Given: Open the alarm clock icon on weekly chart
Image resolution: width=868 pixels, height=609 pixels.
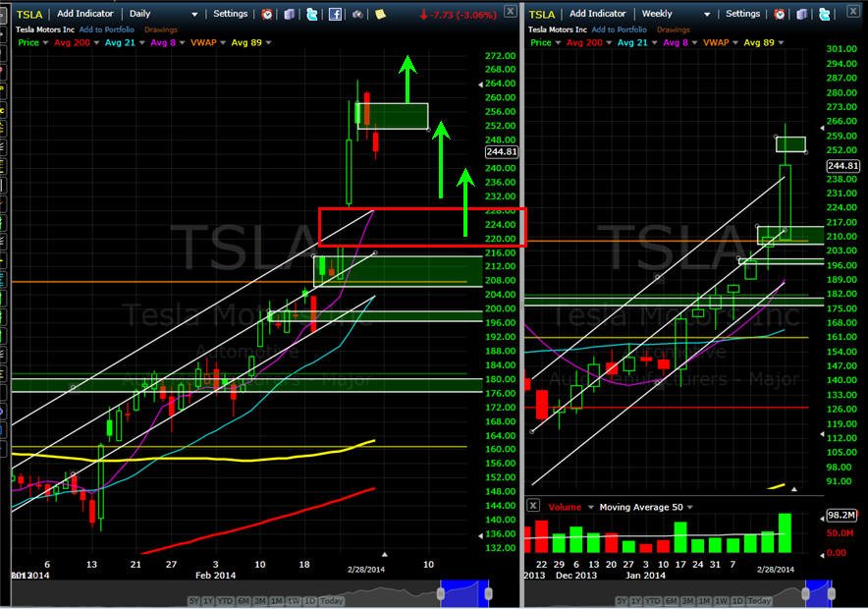Looking at the screenshot, I should pos(780,14).
